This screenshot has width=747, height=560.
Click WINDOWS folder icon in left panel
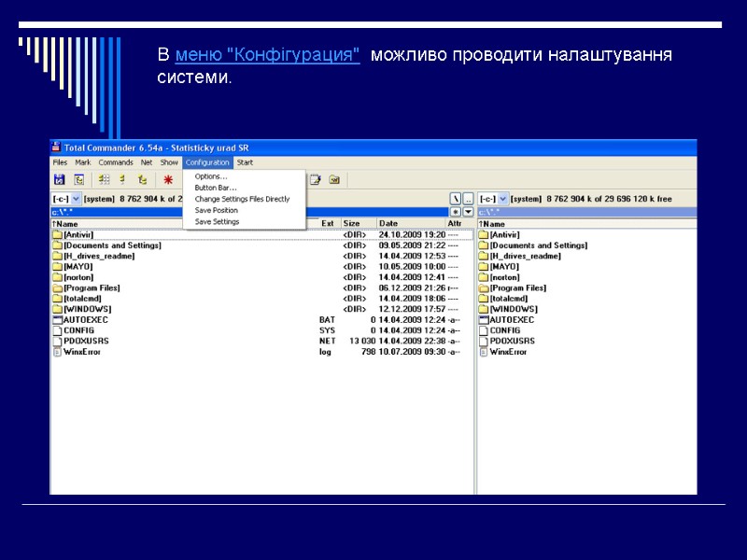coord(58,309)
